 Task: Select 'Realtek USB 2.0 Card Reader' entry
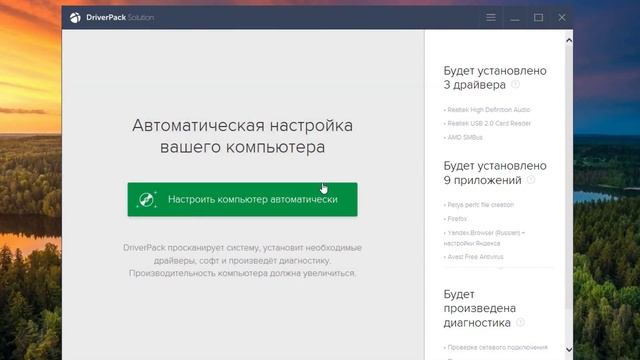pos(487,123)
